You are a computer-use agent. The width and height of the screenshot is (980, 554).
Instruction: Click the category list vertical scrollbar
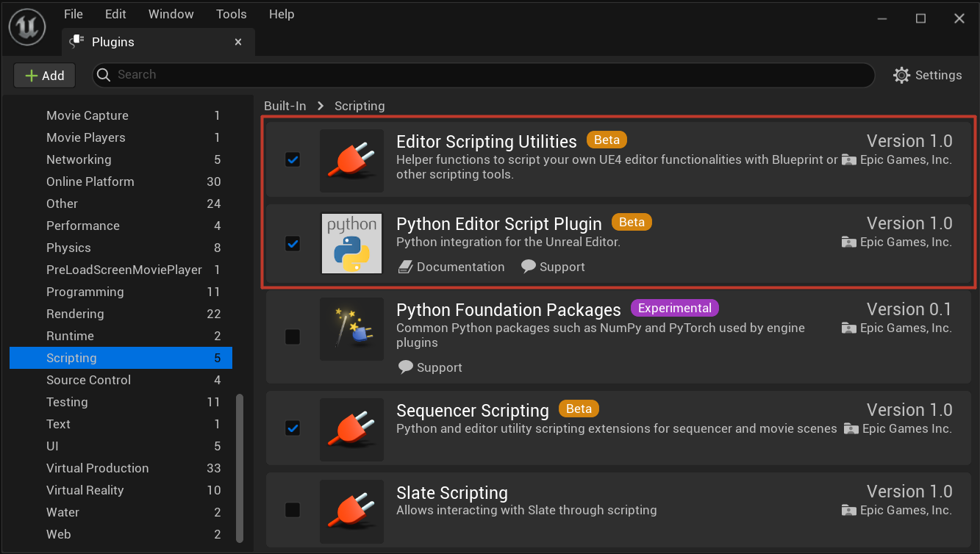tap(240, 468)
